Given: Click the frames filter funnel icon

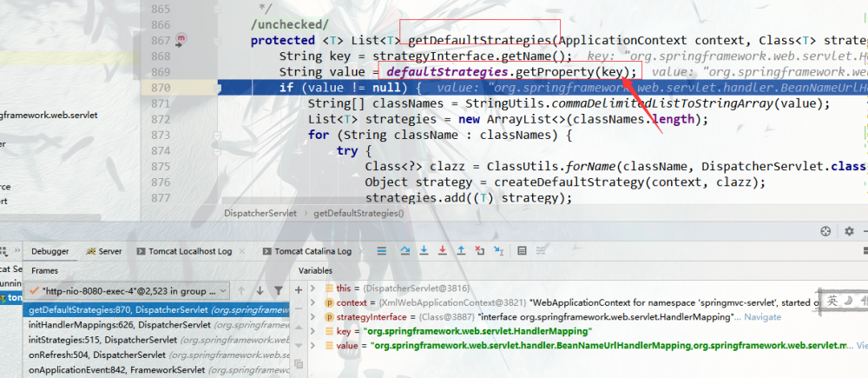Looking at the screenshot, I should (x=279, y=290).
